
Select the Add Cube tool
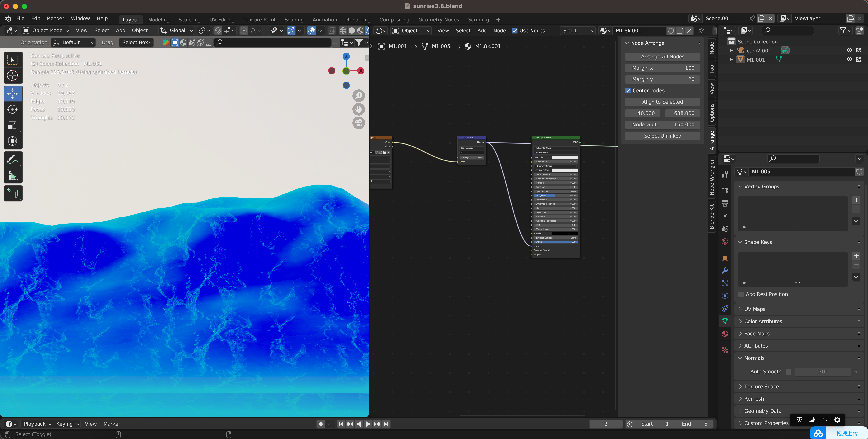pos(13,193)
